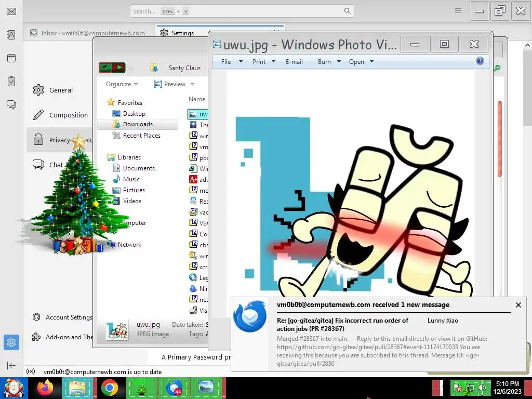Open Thunderbird hamburger app menu
This screenshot has height=399, width=532.
pos(458,11)
